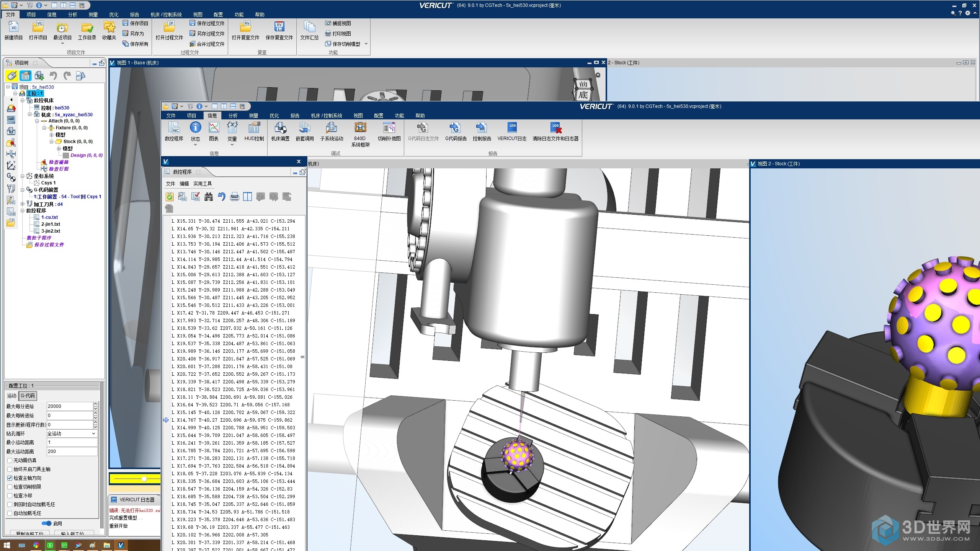This screenshot has height=551, width=980.
Task: Expand the 加工刀具 : d4 tree node
Action: tap(23, 204)
